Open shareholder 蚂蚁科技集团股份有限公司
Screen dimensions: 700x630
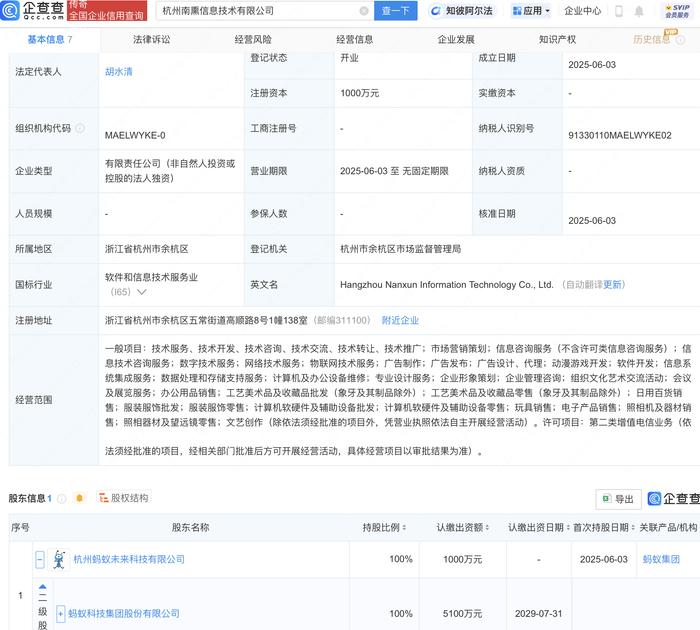[x=124, y=614]
